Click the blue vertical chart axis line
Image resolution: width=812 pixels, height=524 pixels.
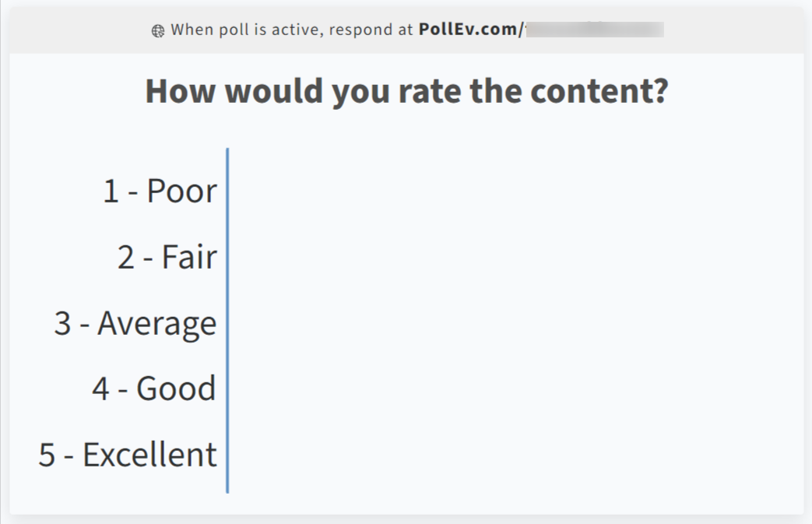227,320
